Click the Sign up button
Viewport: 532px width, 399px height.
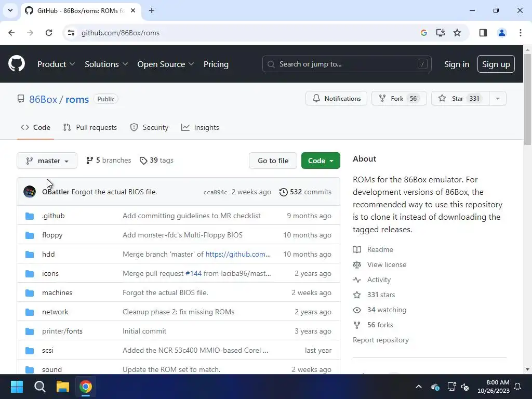point(496,64)
